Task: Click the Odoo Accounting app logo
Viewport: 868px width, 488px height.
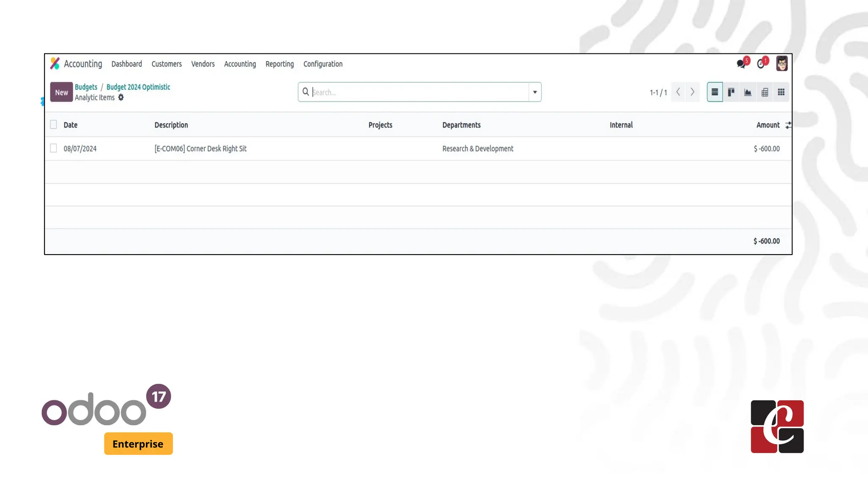Action: [55, 64]
